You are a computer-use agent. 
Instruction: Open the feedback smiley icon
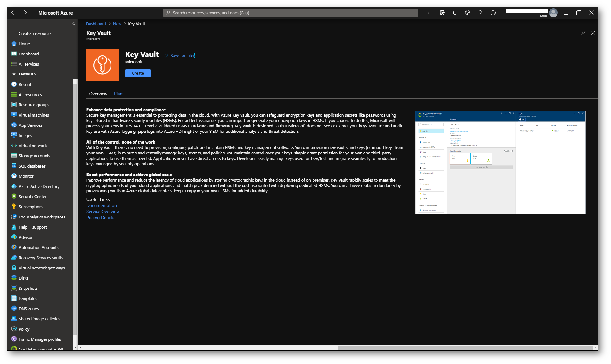493,13
